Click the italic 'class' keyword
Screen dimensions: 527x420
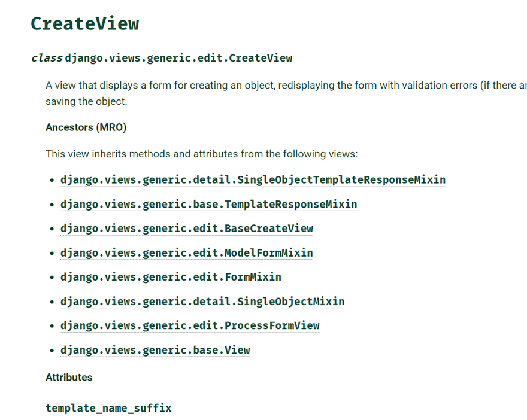pos(47,58)
